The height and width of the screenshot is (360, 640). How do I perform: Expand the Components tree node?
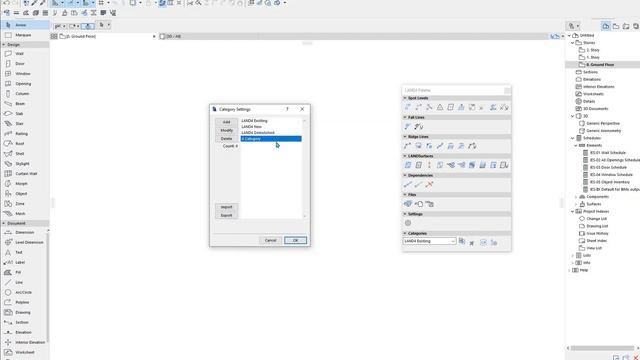(576, 197)
